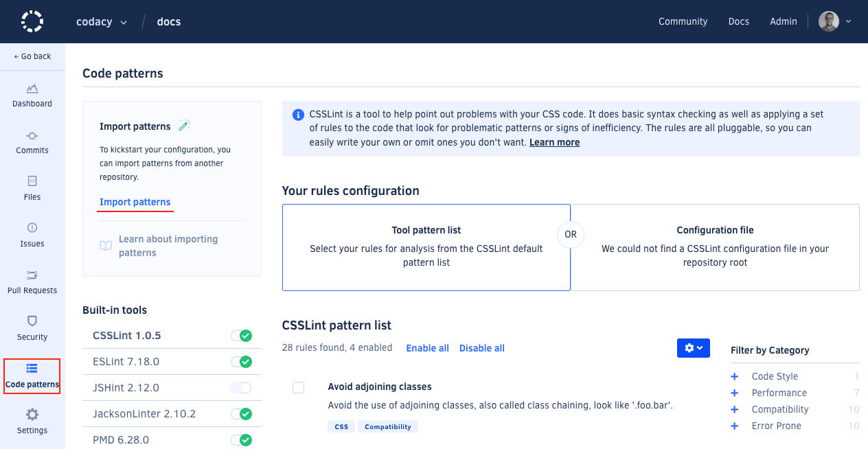Select the Tool pattern list card
868x449 pixels.
click(426, 247)
